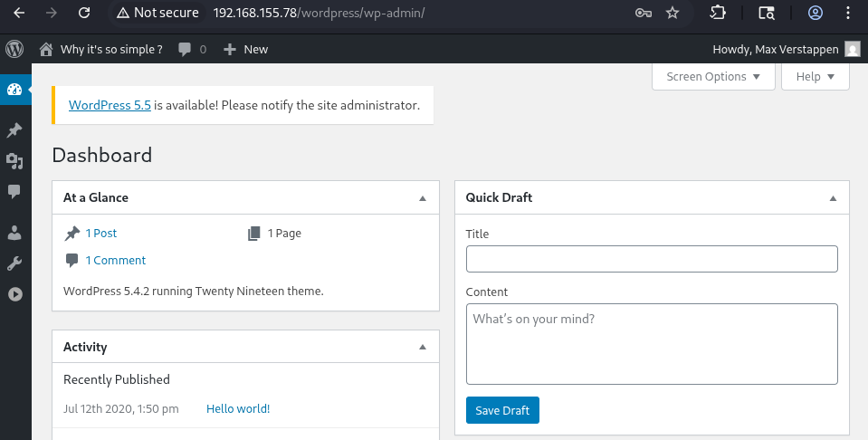Collapse the Activity panel
The width and height of the screenshot is (868, 440).
click(423, 347)
